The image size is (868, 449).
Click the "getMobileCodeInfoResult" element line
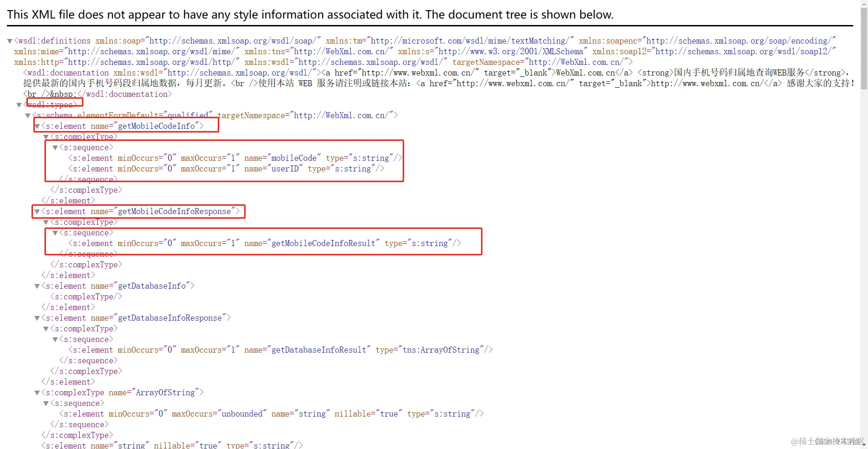coord(265,244)
